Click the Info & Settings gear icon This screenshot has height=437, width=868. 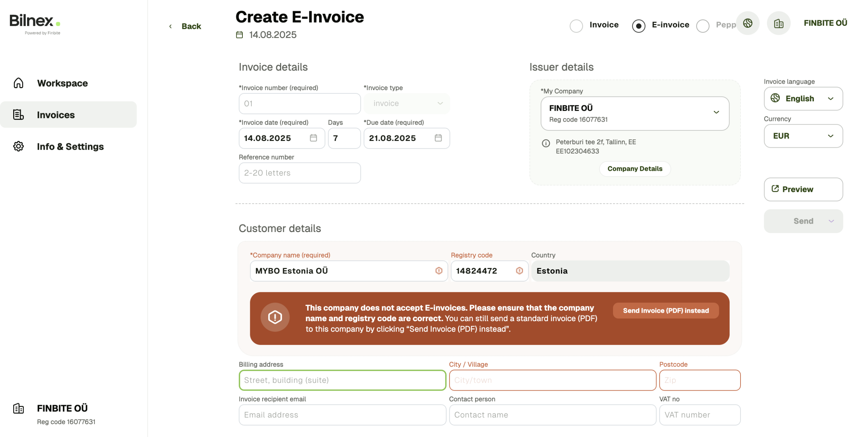click(18, 147)
